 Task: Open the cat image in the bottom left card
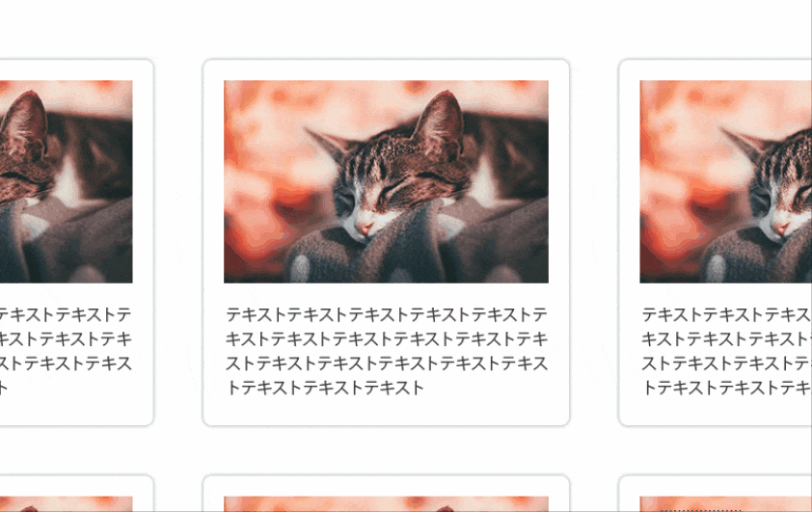(x=66, y=503)
